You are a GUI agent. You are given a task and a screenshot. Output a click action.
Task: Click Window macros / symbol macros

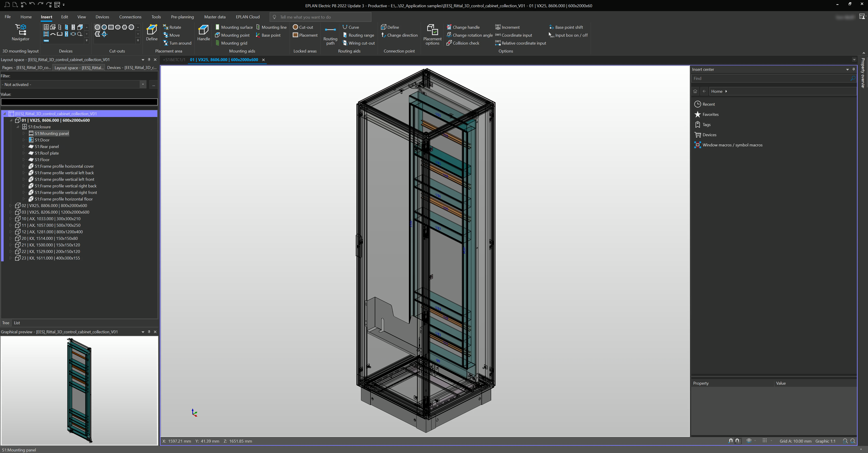click(732, 145)
